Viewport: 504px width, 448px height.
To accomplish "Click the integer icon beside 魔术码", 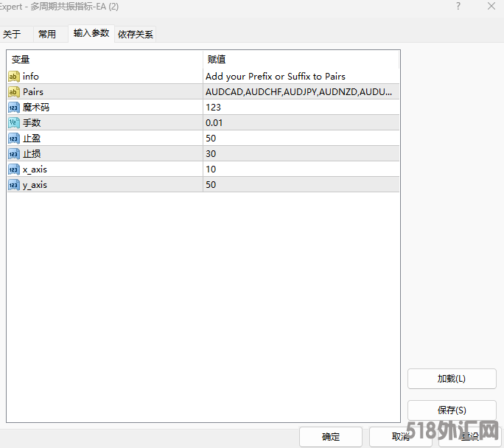I will [x=13, y=108].
